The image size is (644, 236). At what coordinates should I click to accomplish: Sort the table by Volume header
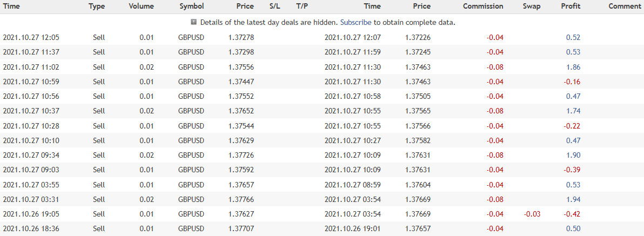142,6
